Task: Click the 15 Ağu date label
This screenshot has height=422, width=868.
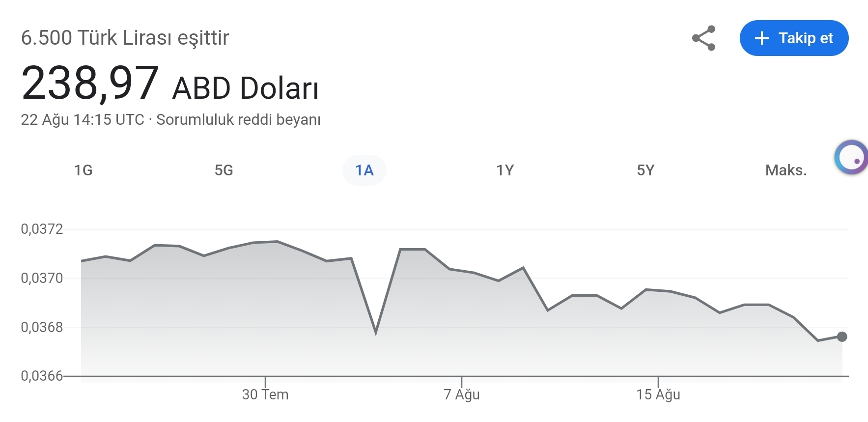Action: coord(658,394)
